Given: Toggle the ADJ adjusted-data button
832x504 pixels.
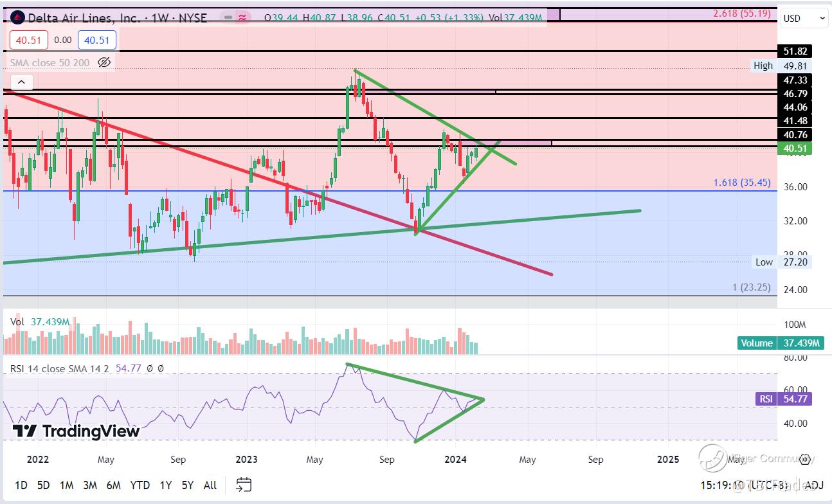Looking at the screenshot, I should [814, 485].
